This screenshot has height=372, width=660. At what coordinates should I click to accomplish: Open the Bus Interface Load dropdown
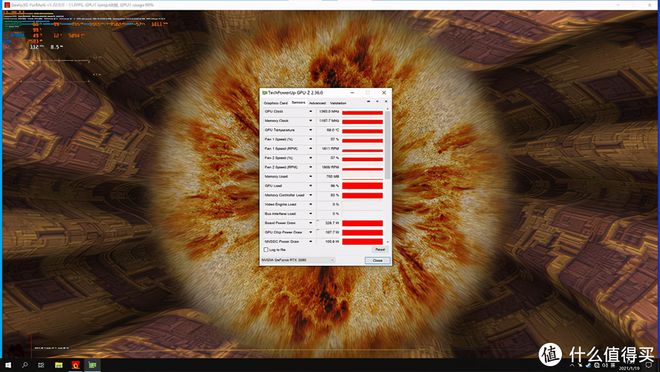(x=311, y=213)
